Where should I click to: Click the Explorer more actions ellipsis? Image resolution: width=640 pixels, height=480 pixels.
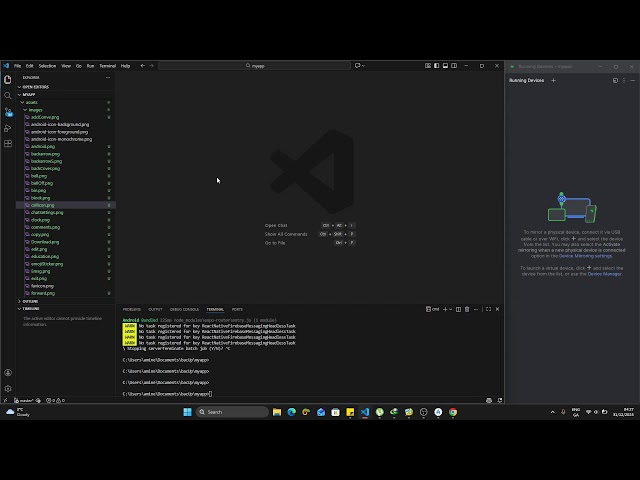[108, 78]
